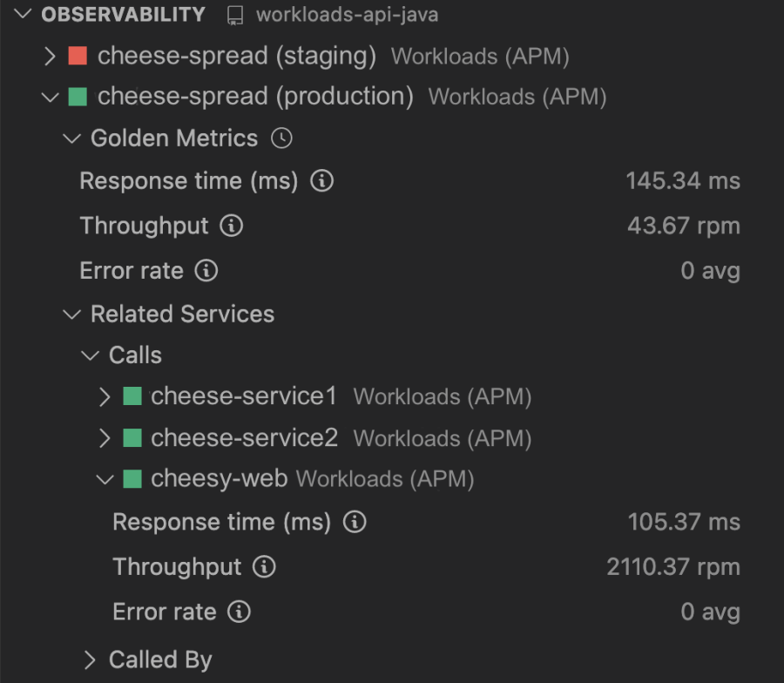Select the cheese-service2 service row
The width and height of the screenshot is (784, 683).
(244, 437)
